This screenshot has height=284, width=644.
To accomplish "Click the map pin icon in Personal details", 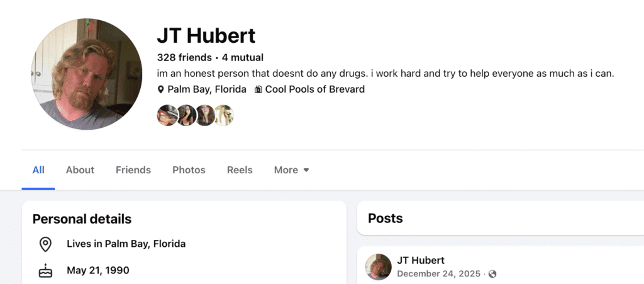I will 45,244.
